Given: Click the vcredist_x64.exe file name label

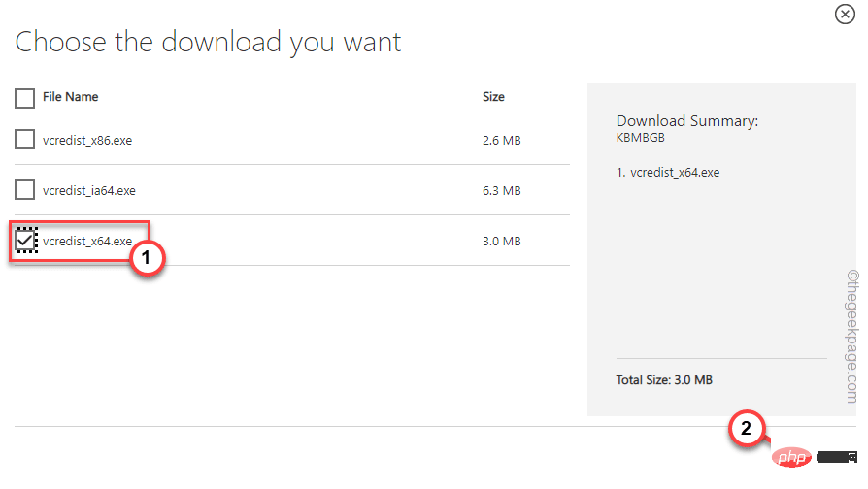Looking at the screenshot, I should [87, 241].
